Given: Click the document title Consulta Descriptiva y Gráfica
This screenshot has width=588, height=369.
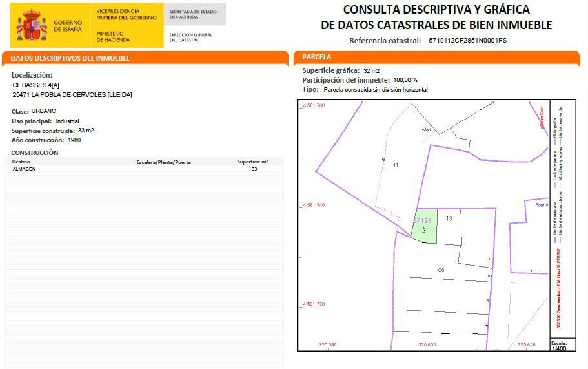Looking at the screenshot, I should coord(436,17).
